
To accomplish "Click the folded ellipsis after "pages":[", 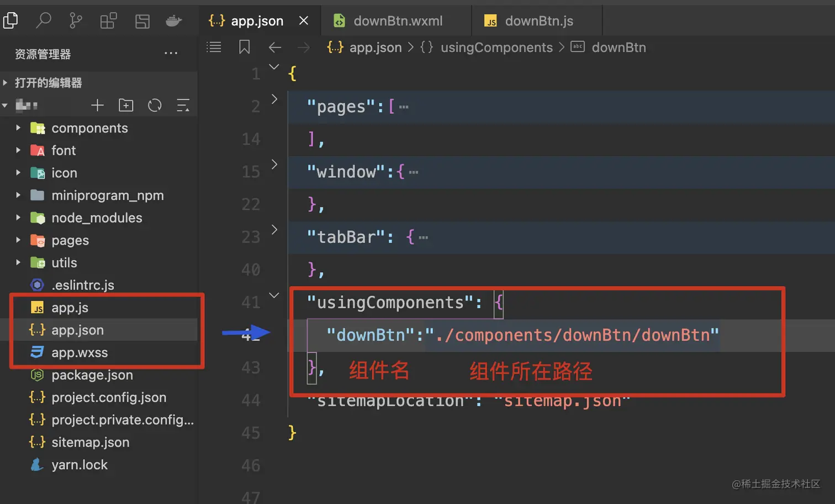I will 404,107.
